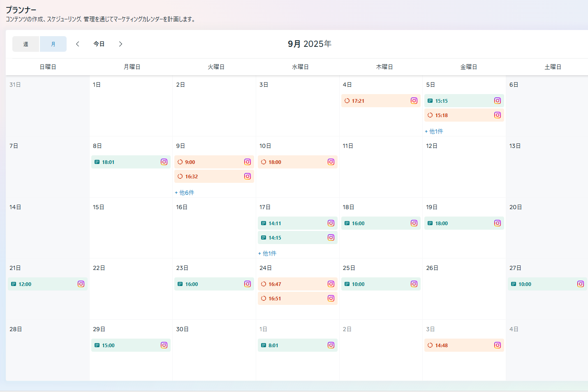Open the 10日 18:00 draft post
Image resolution: width=588 pixels, height=392 pixels.
[x=292, y=162]
